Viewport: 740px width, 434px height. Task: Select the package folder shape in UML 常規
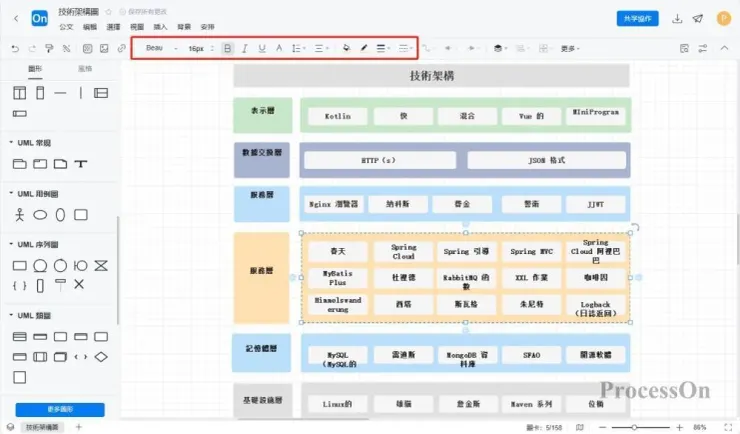tap(19, 164)
